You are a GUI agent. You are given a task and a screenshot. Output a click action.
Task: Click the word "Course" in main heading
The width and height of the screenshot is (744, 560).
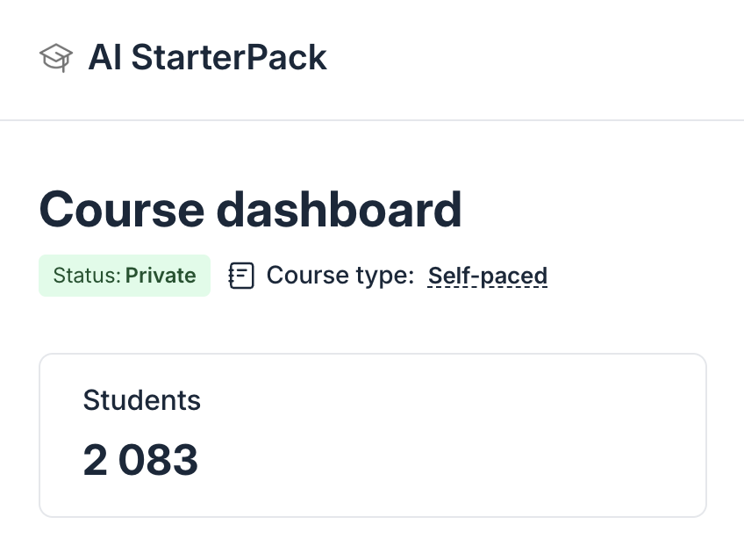[x=121, y=210]
